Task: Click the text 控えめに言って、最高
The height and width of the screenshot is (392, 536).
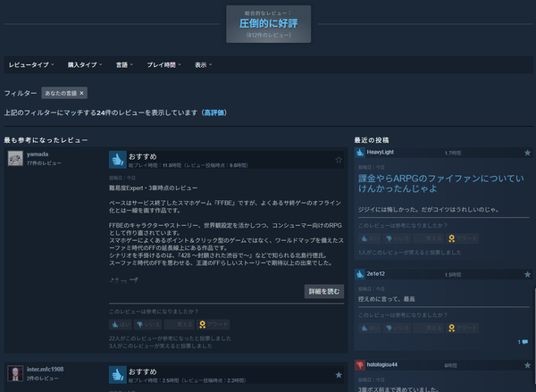Action: (387, 299)
